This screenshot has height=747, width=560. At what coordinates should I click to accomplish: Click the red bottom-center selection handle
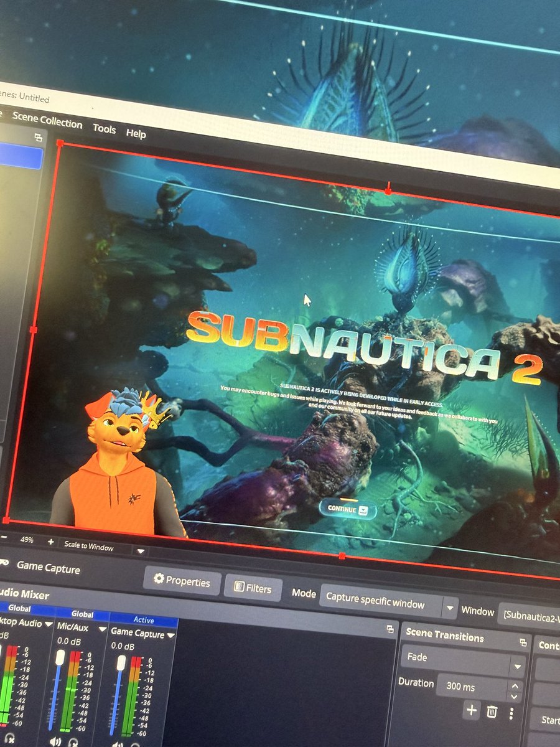341,555
